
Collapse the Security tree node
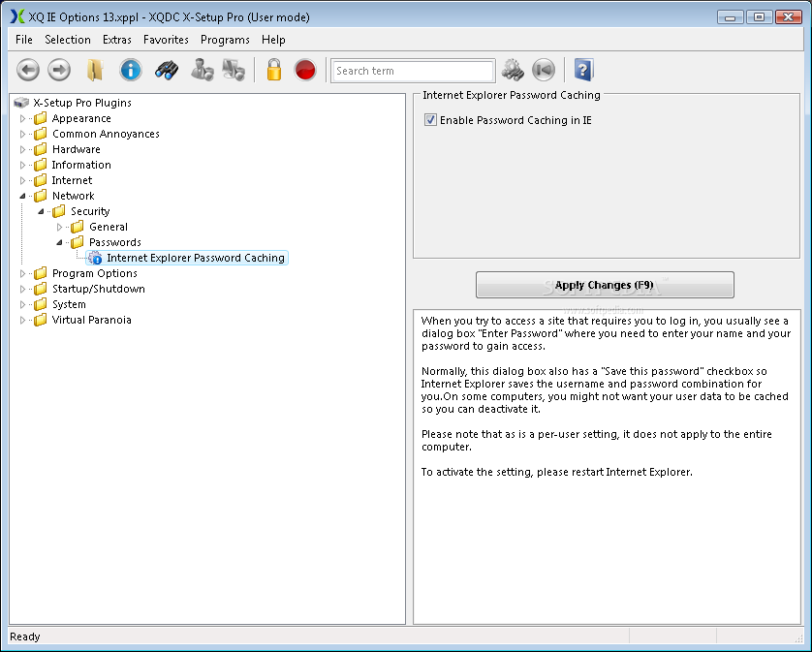[41, 212]
